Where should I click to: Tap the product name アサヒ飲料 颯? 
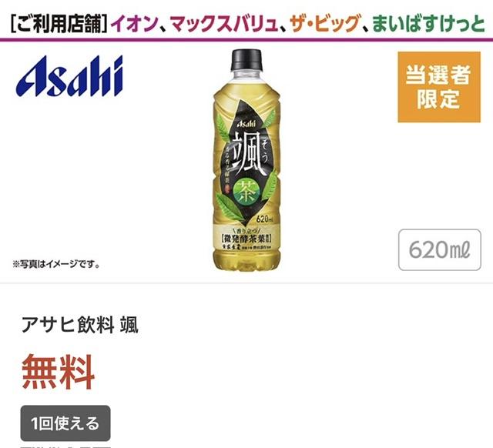[80, 325]
